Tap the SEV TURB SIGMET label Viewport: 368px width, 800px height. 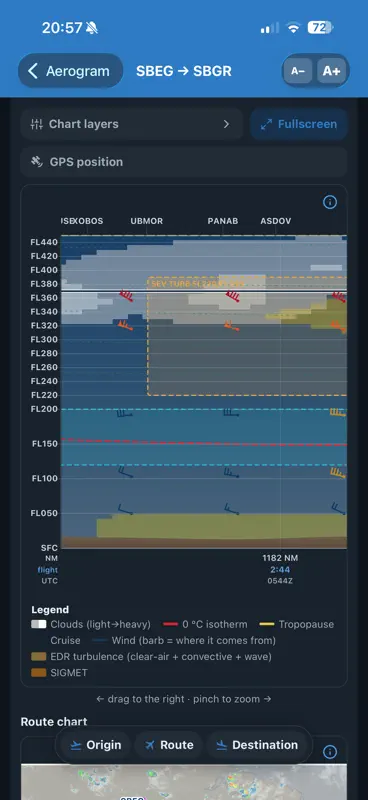[x=198, y=284]
